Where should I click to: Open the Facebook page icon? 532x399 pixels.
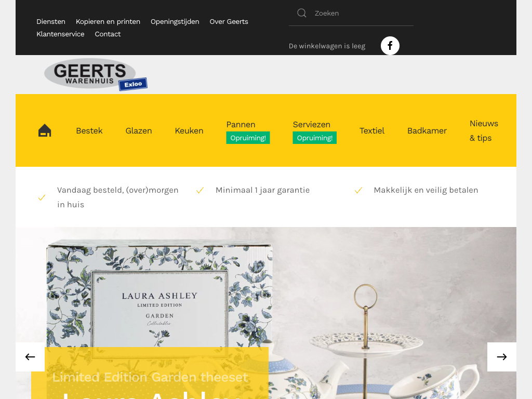(x=390, y=46)
